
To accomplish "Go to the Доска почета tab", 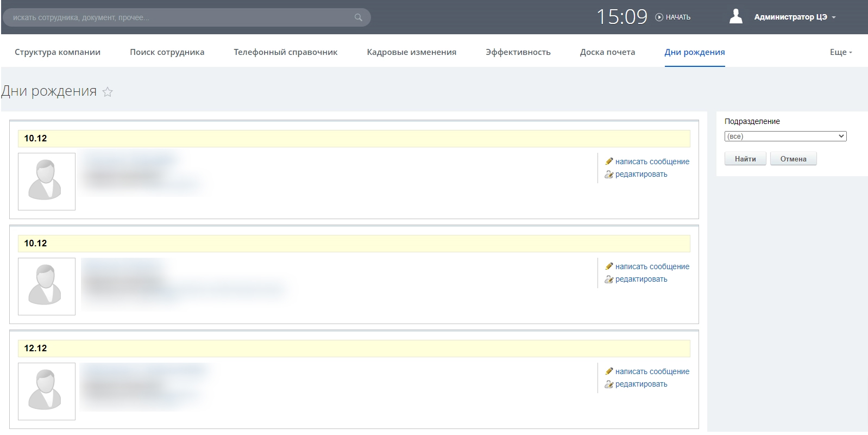I will pos(607,52).
